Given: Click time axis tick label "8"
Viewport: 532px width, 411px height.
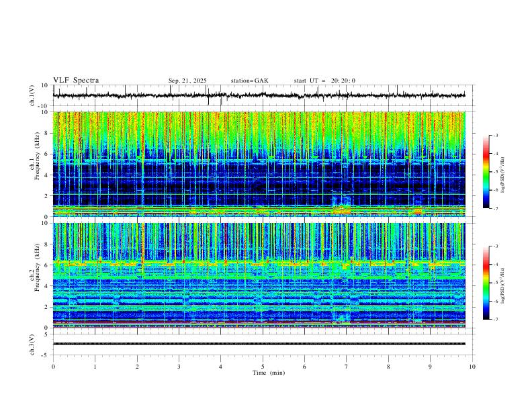Looking at the screenshot, I should 388,367.
